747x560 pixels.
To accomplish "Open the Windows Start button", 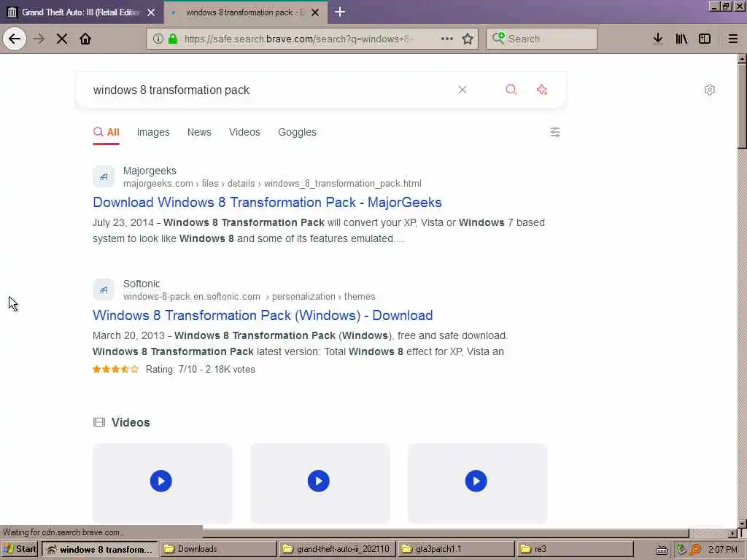I will pyautogui.click(x=20, y=548).
